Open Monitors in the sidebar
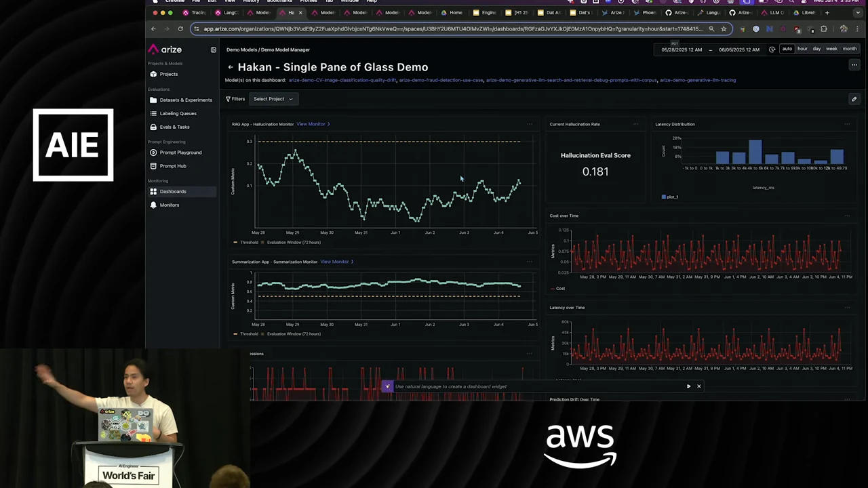Image resolution: width=868 pixels, height=488 pixels. coord(169,205)
